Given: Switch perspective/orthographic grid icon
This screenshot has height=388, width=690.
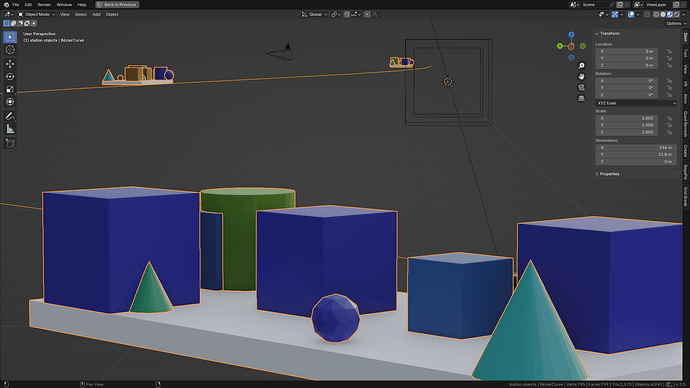Looking at the screenshot, I should coord(581,99).
